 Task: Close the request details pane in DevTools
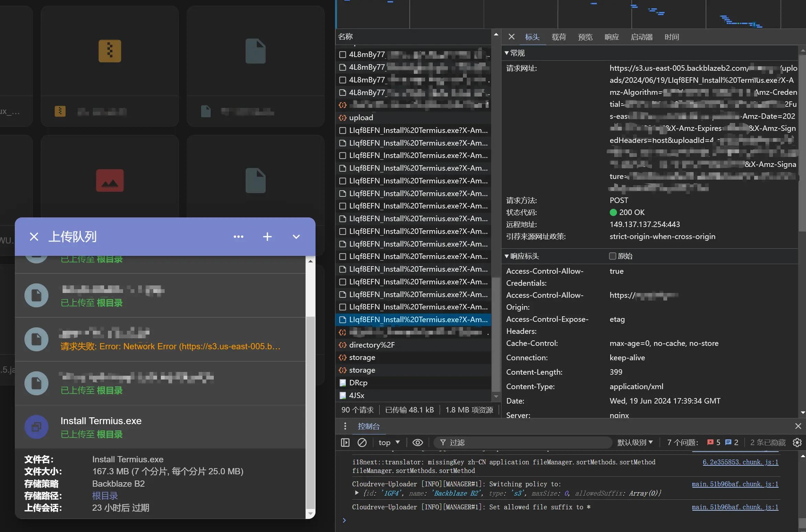(511, 37)
